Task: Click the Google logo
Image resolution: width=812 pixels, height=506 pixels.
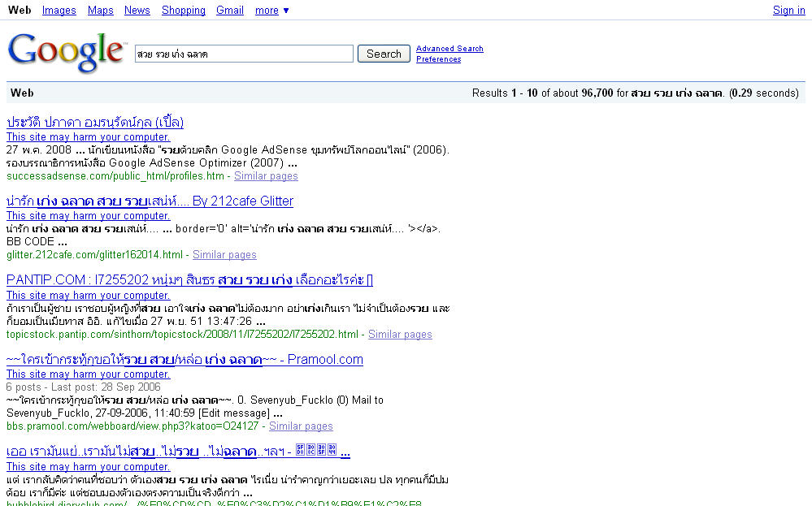Action: 67,52
